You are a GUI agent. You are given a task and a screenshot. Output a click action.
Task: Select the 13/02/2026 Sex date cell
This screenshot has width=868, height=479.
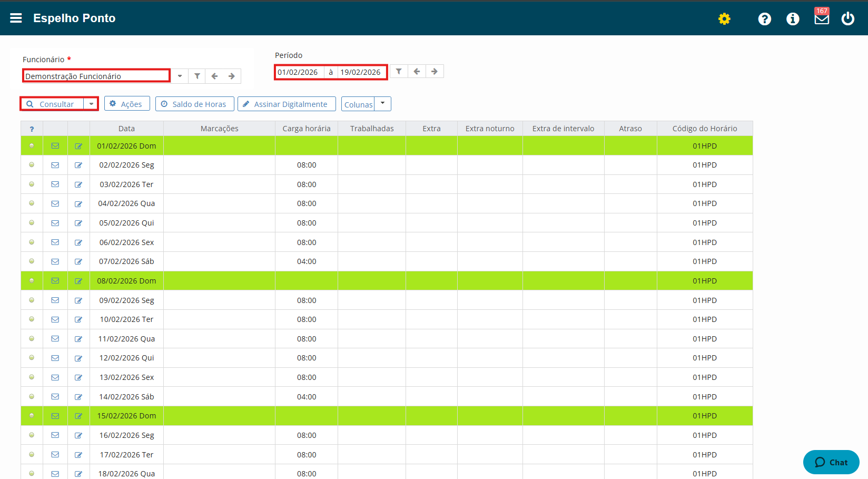click(126, 377)
